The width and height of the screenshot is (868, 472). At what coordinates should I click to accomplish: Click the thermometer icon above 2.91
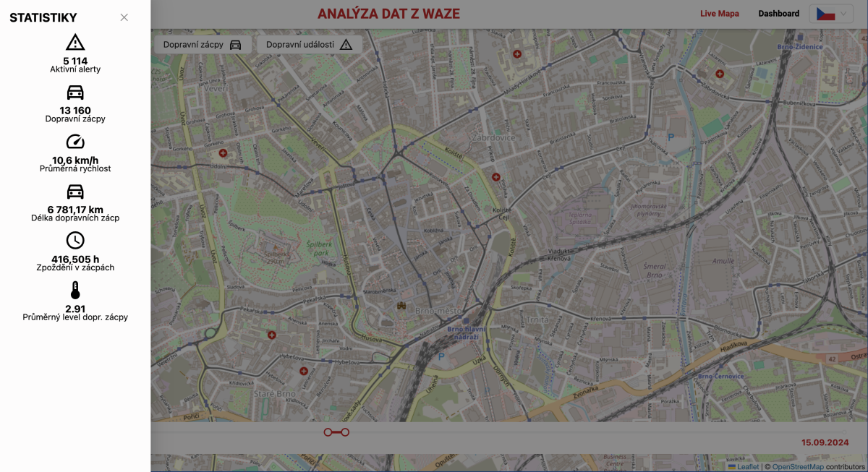point(75,291)
